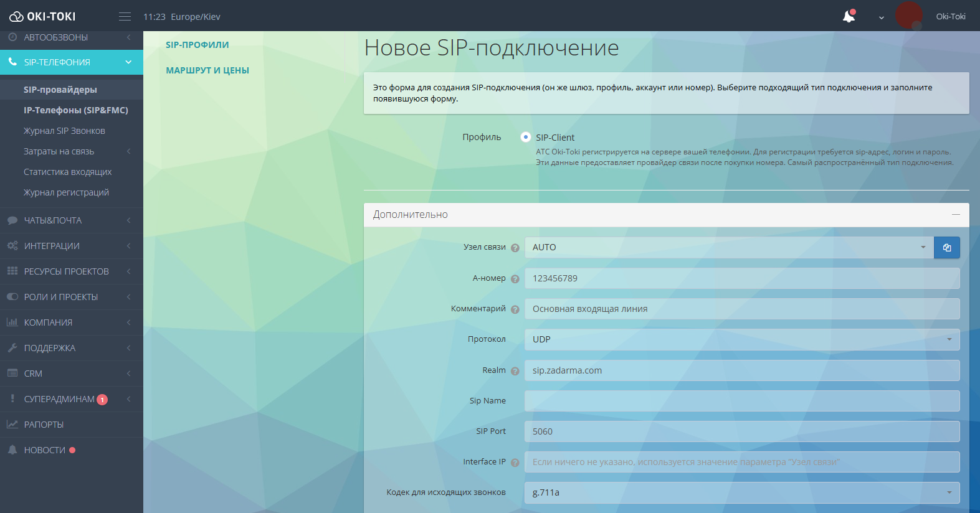The width and height of the screenshot is (980, 513).
Task: Expand the РОЛИ И ПРОЕКТЫ section
Action: (x=129, y=297)
